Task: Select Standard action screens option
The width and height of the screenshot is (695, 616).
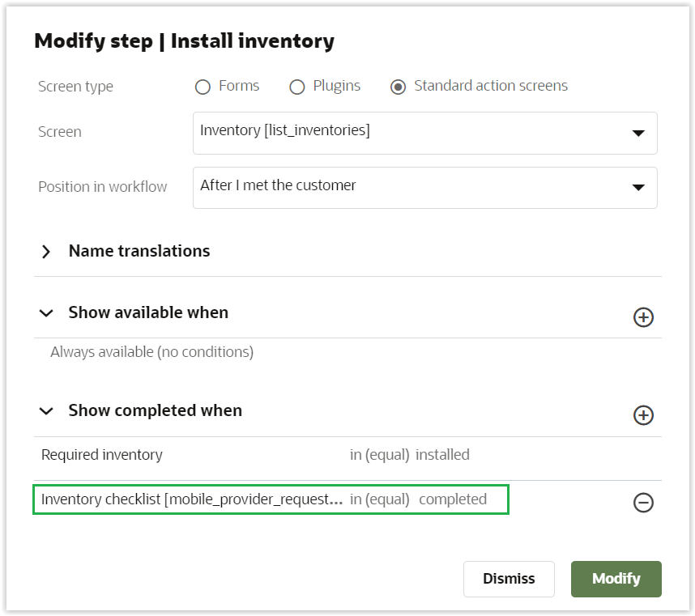Action: click(x=398, y=87)
